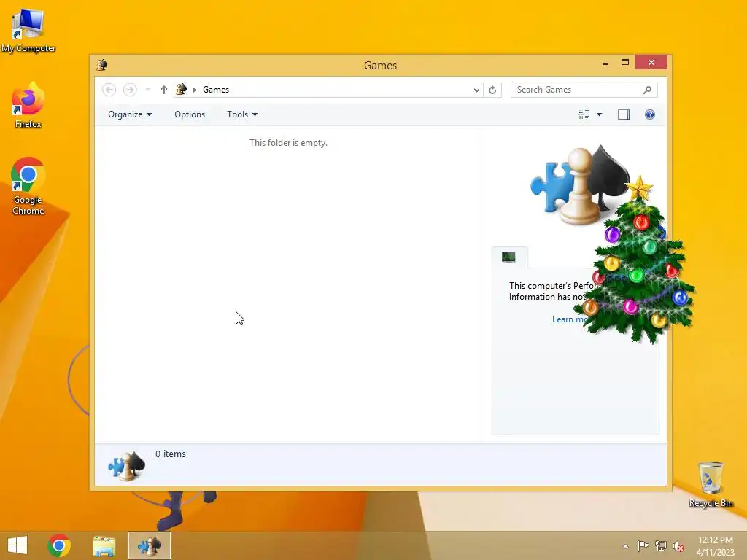The image size is (747, 560).
Task: Refresh the Games folder view
Action: pos(492,90)
